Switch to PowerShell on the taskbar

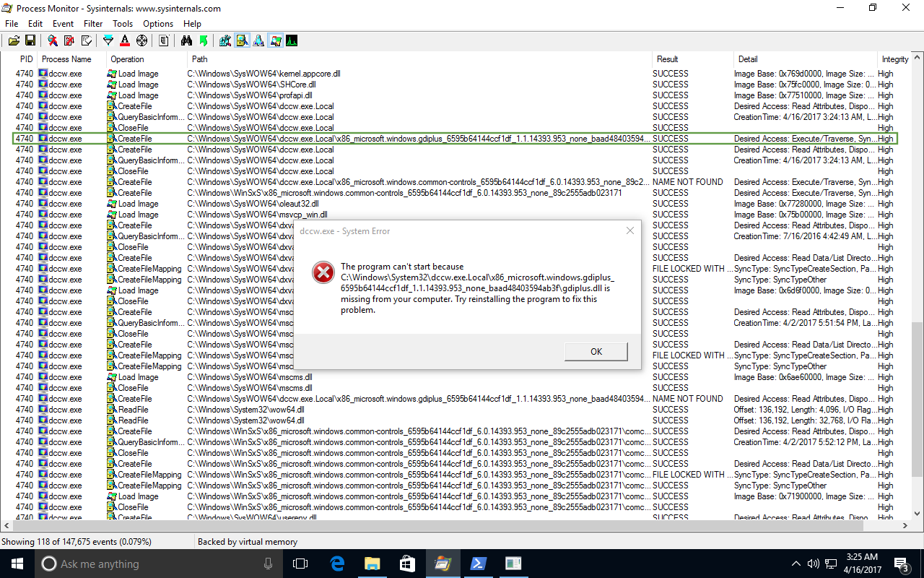click(x=478, y=564)
